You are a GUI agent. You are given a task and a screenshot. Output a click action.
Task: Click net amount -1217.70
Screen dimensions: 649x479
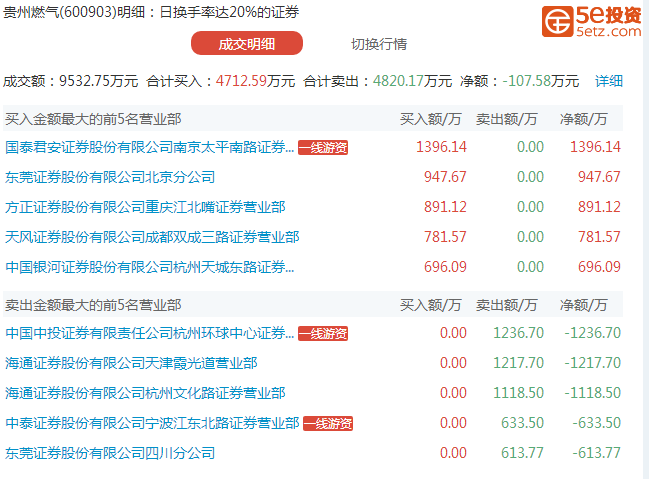coord(593,363)
